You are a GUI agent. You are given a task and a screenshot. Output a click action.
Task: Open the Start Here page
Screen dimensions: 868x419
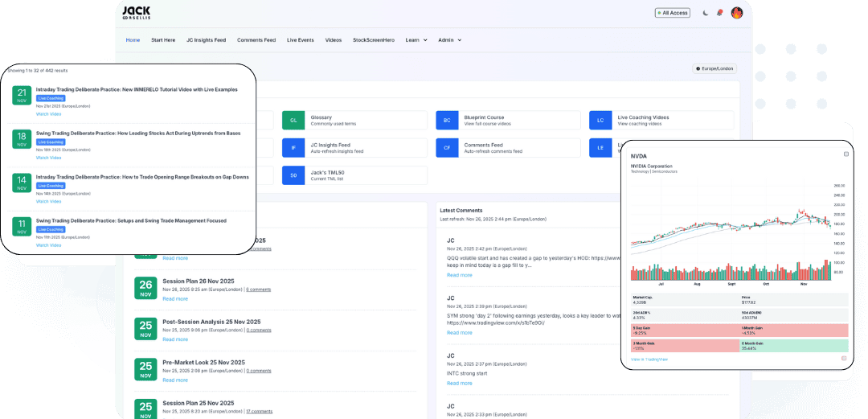tap(163, 40)
